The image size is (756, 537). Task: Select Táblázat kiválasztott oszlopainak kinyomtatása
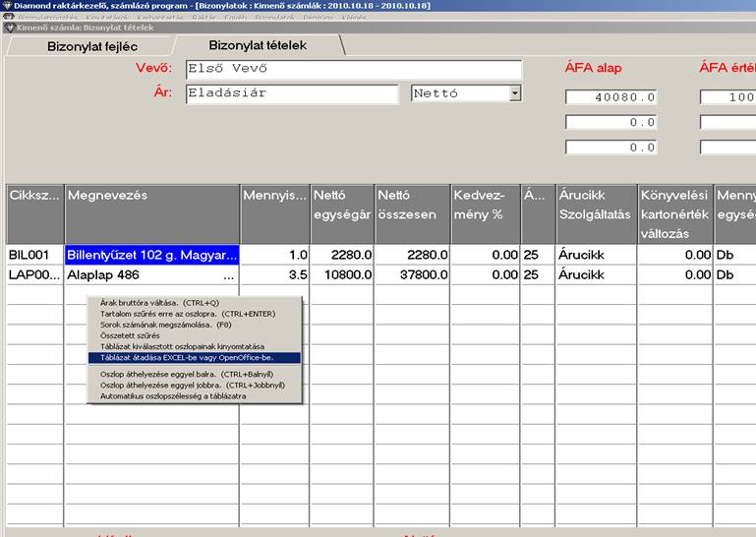click(195, 347)
